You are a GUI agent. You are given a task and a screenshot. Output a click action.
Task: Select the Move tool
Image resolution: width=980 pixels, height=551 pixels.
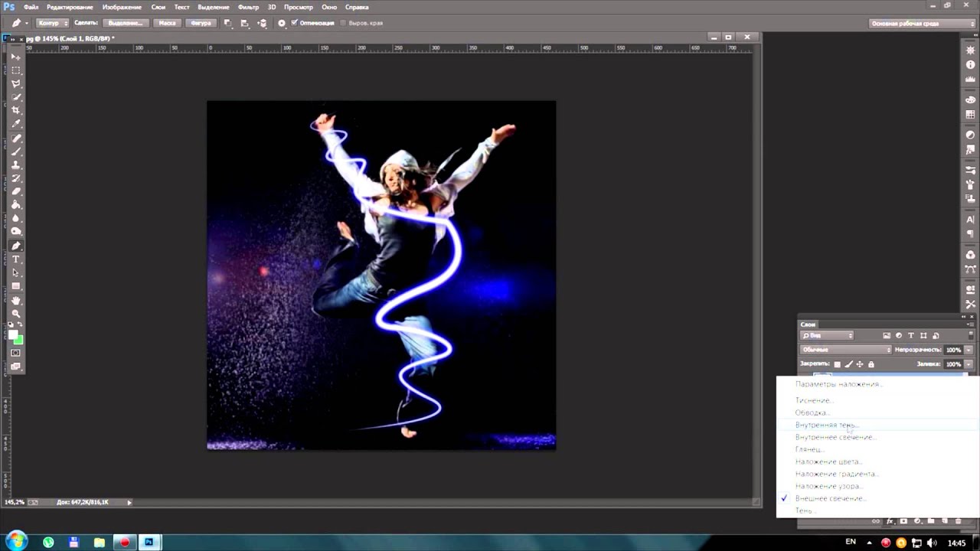coord(16,56)
